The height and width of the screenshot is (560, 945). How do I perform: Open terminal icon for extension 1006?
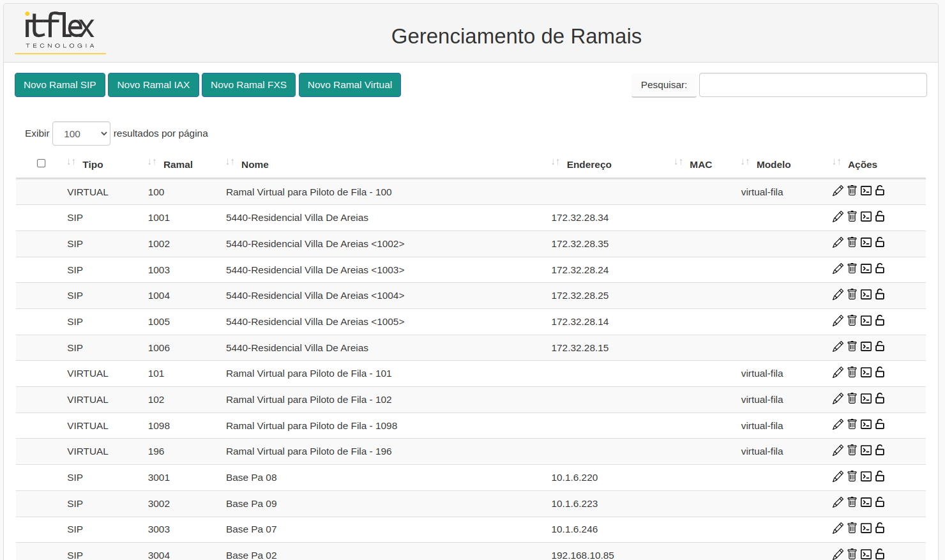click(x=866, y=346)
